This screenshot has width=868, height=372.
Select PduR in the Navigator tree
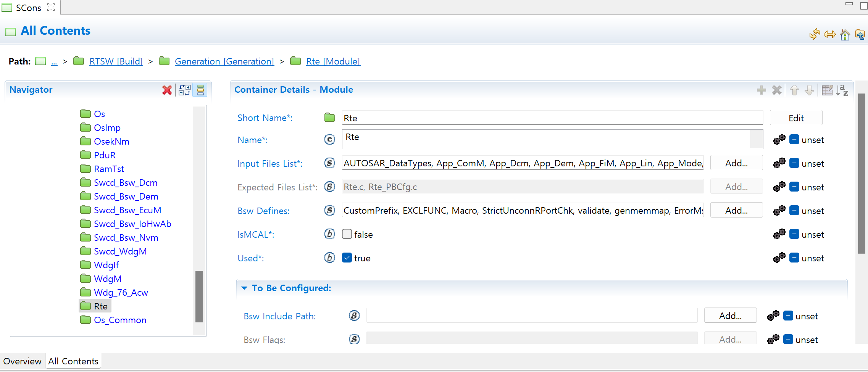[x=105, y=155]
